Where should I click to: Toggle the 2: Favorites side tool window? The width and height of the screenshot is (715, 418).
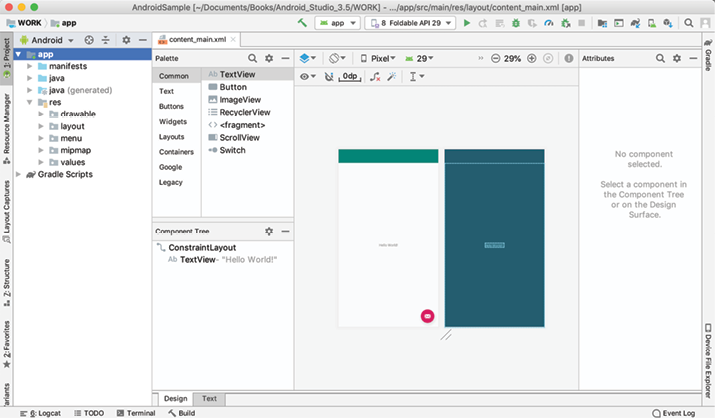click(6, 344)
